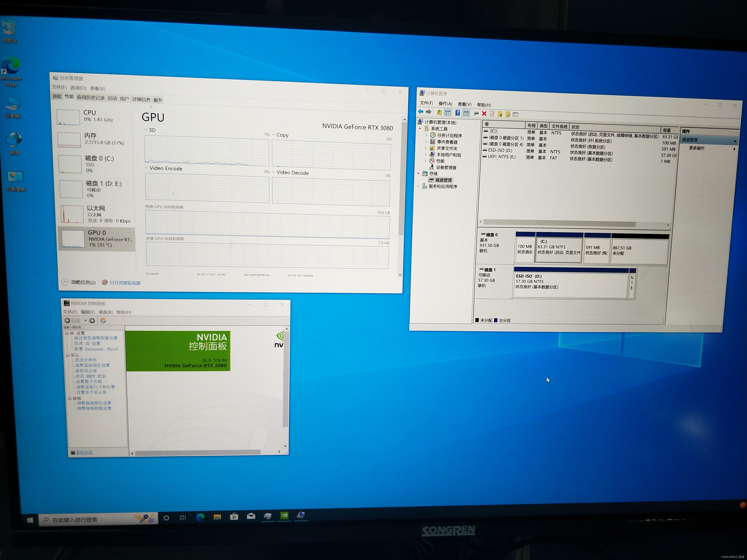
Task: Click 更多操作 in the Actions pane
Action: pos(696,148)
